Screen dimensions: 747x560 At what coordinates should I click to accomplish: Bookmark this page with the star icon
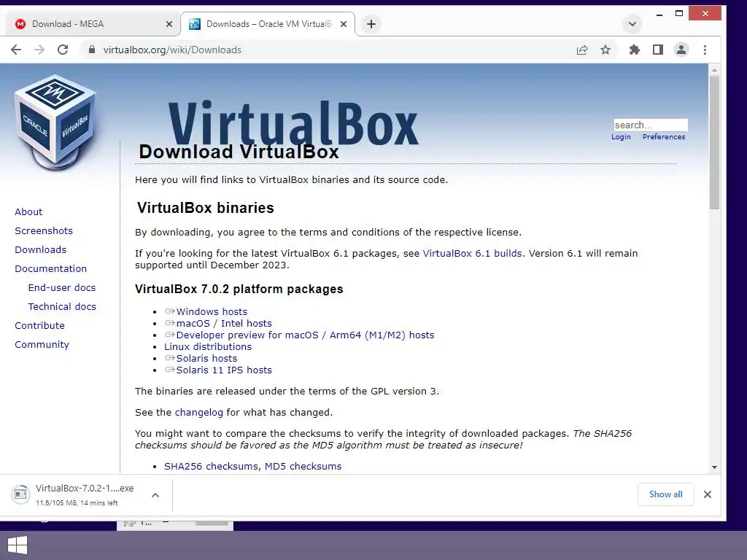[x=605, y=50]
